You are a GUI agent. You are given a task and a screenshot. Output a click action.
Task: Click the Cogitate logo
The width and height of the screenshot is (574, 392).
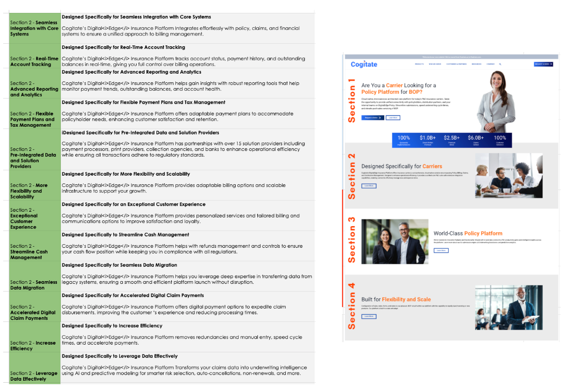pyautogui.click(x=364, y=64)
